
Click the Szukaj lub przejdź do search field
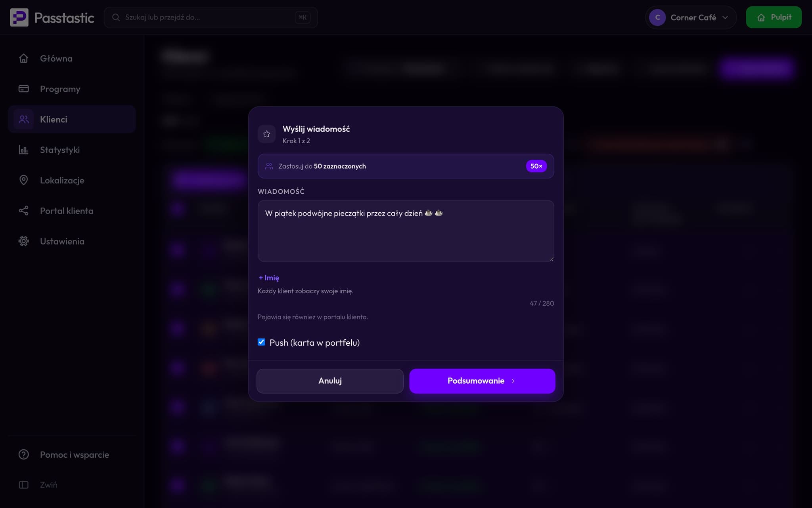coord(211,17)
